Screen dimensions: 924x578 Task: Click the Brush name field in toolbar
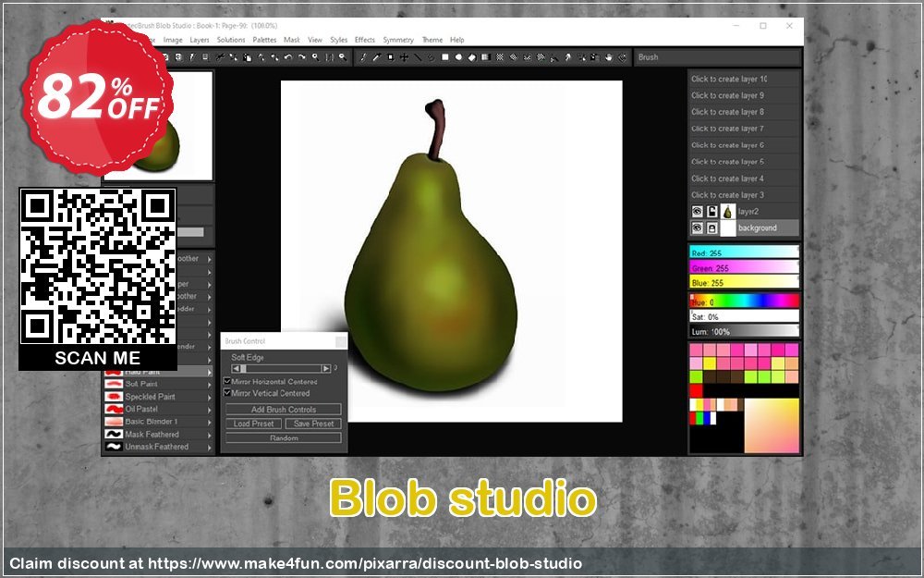pos(717,57)
